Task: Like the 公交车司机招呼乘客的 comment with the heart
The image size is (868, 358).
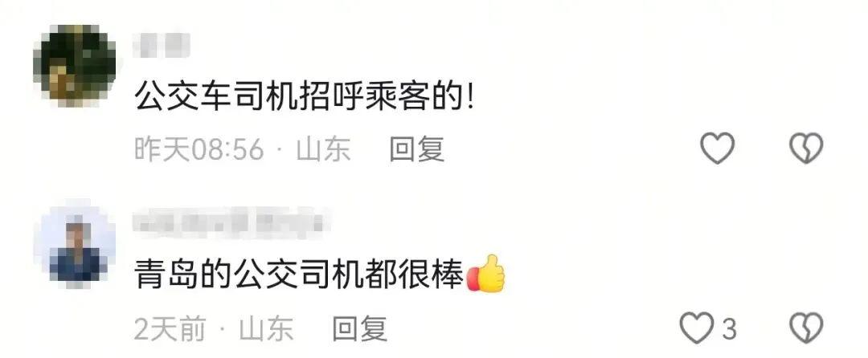Action: 717,148
